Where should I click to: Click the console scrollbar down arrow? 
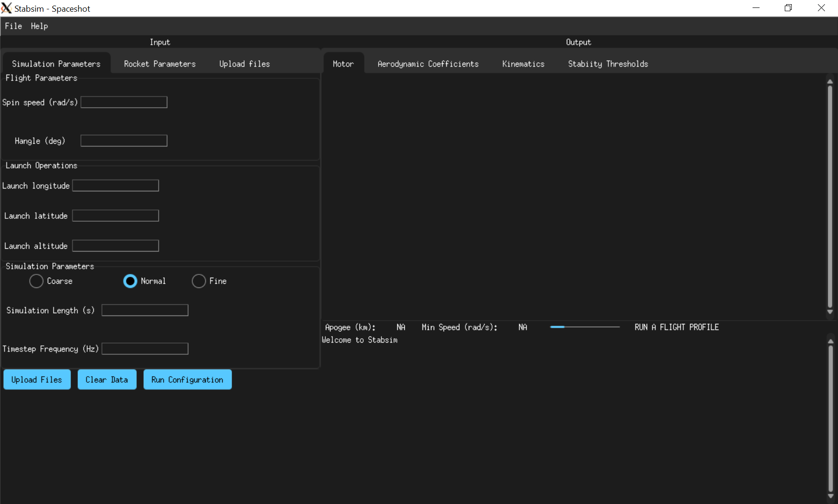831,496
